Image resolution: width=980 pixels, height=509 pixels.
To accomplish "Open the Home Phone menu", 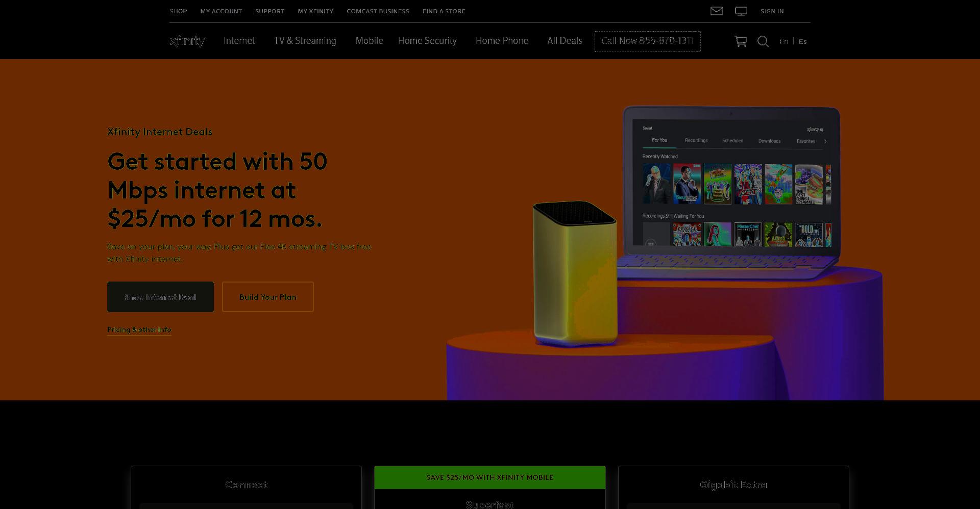I will click(x=502, y=41).
